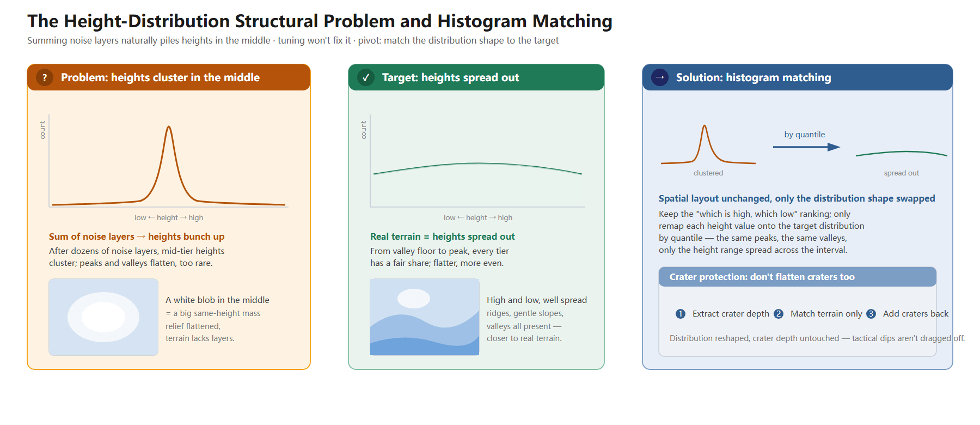This screenshot has height=425, width=980.
Task: Click the orange peaked histogram chart
Action: click(x=169, y=161)
